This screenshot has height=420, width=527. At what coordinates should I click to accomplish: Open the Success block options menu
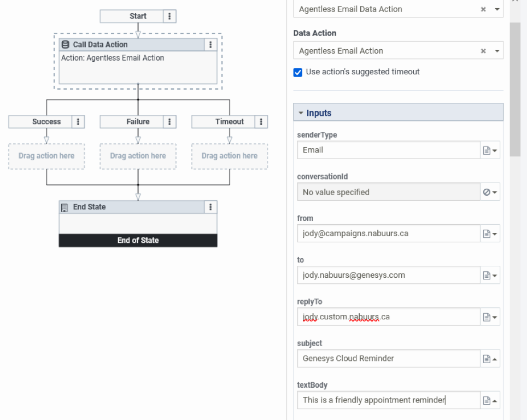coord(79,121)
